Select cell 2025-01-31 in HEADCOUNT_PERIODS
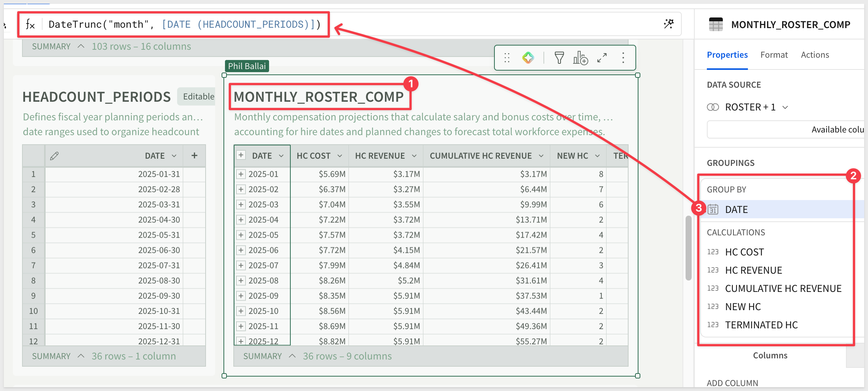This screenshot has width=868, height=391. click(114, 174)
